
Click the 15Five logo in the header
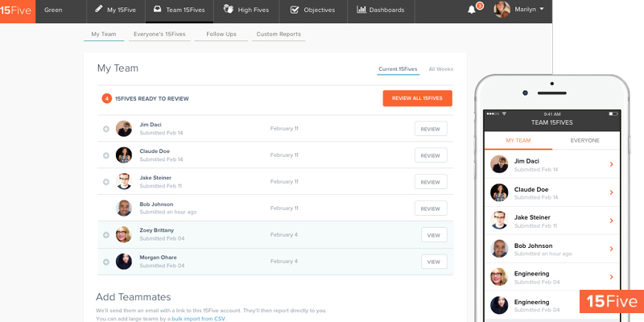16,10
